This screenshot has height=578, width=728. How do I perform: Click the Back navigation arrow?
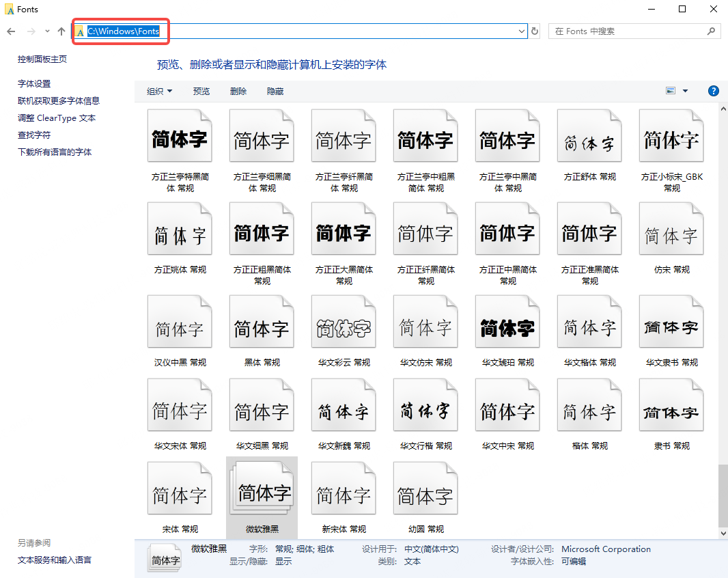coord(11,31)
